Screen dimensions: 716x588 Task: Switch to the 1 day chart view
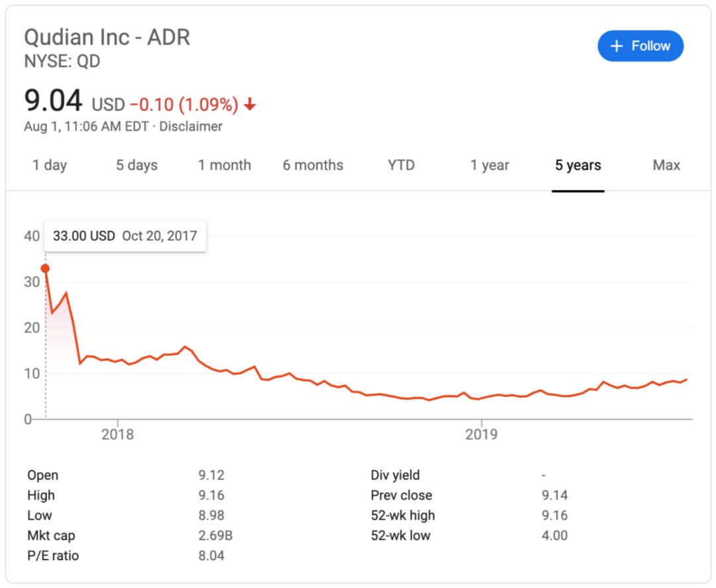pyautogui.click(x=49, y=165)
